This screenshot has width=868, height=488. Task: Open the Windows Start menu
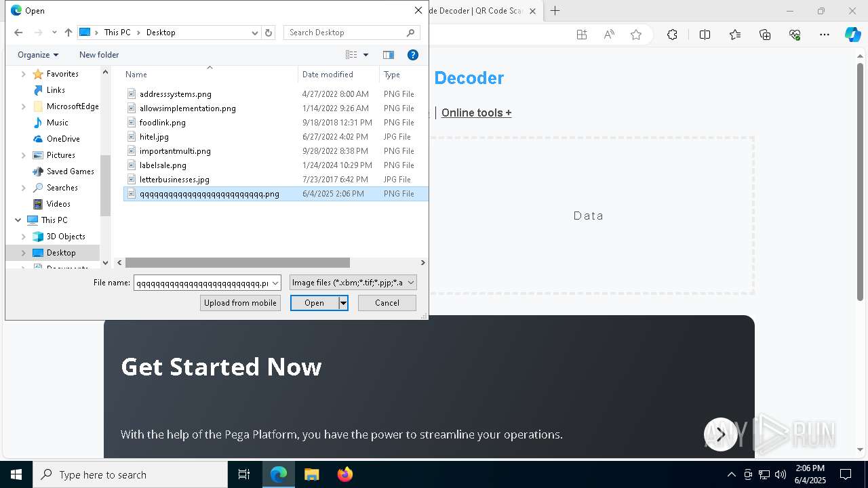coord(16,474)
